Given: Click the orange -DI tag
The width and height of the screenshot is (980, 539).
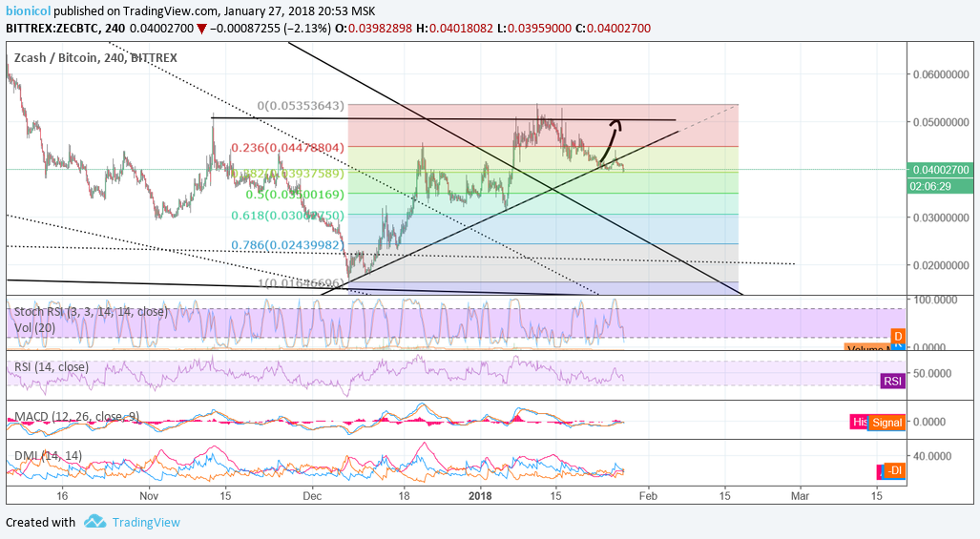Looking at the screenshot, I should click(x=895, y=470).
